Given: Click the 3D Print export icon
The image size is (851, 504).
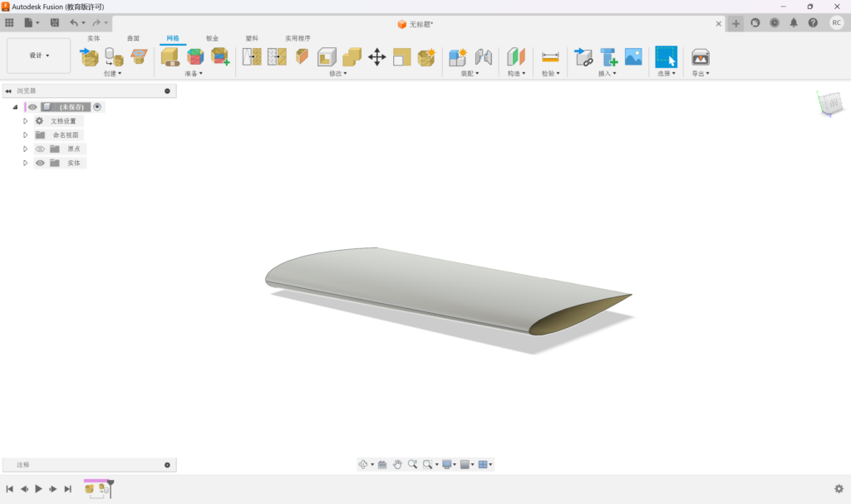Looking at the screenshot, I should pyautogui.click(x=701, y=56).
